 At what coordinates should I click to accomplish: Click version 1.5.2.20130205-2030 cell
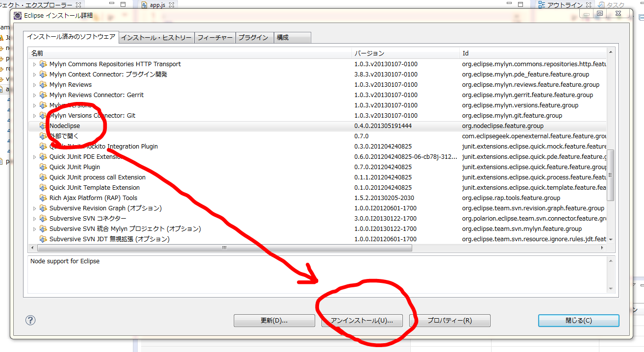coord(384,198)
